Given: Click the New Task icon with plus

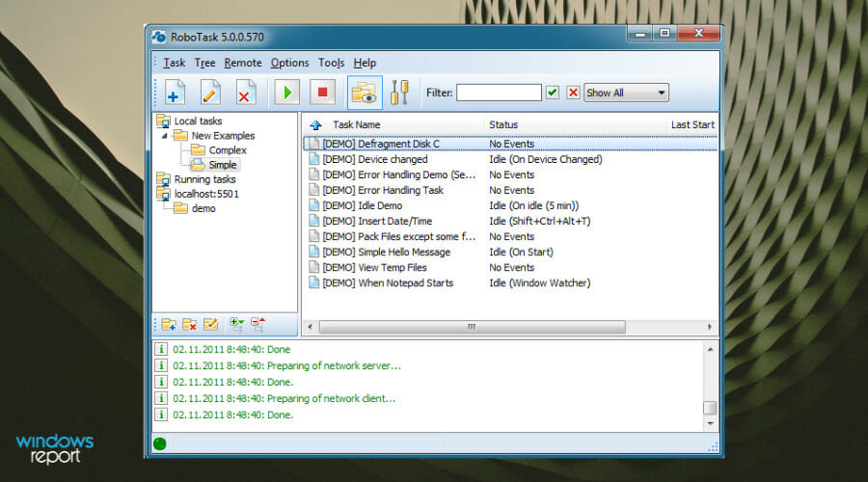Looking at the screenshot, I should tap(175, 93).
